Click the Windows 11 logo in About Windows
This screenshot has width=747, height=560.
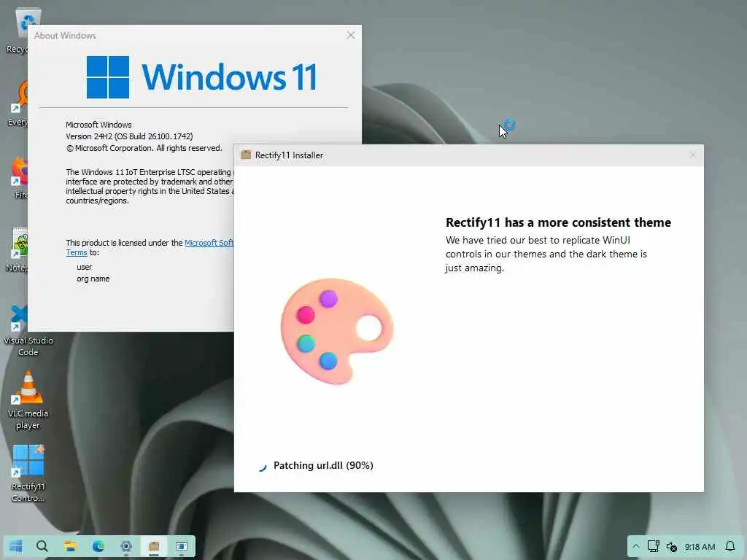click(x=201, y=77)
